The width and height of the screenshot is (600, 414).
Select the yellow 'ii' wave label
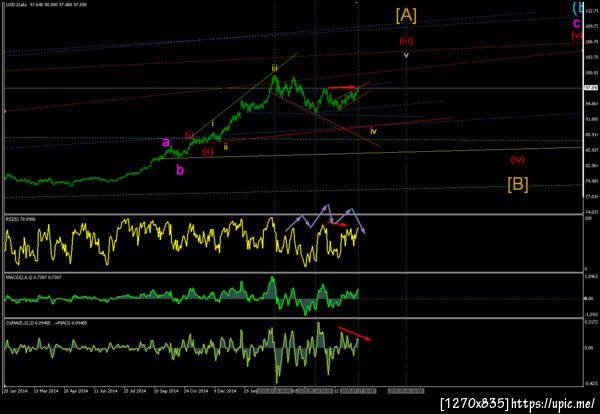[x=226, y=147]
